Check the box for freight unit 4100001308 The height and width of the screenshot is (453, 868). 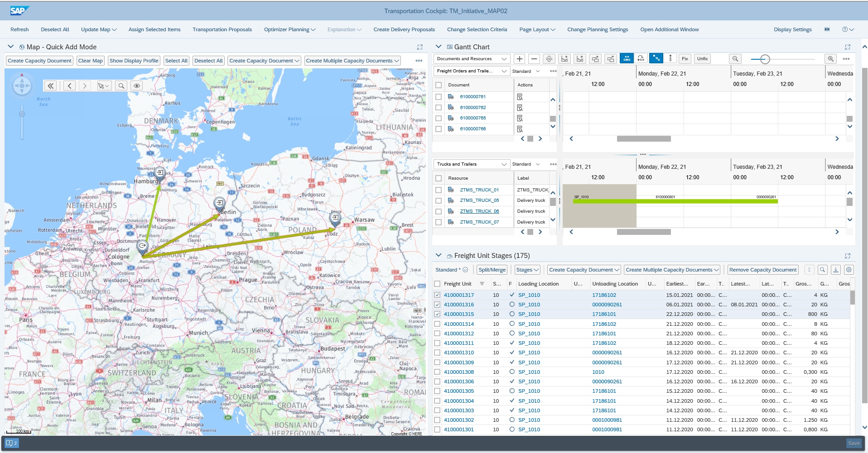click(437, 372)
